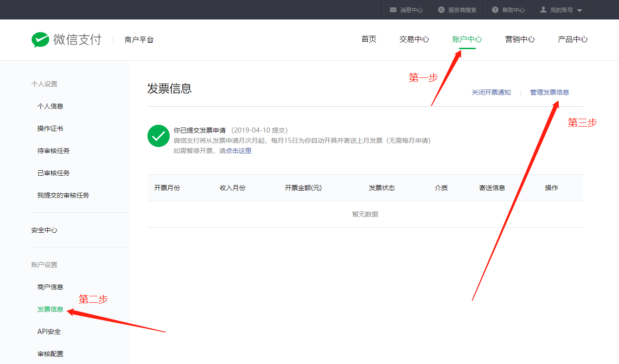Open 操作证书 in the sidebar
The height and width of the screenshot is (364, 619).
coord(50,128)
